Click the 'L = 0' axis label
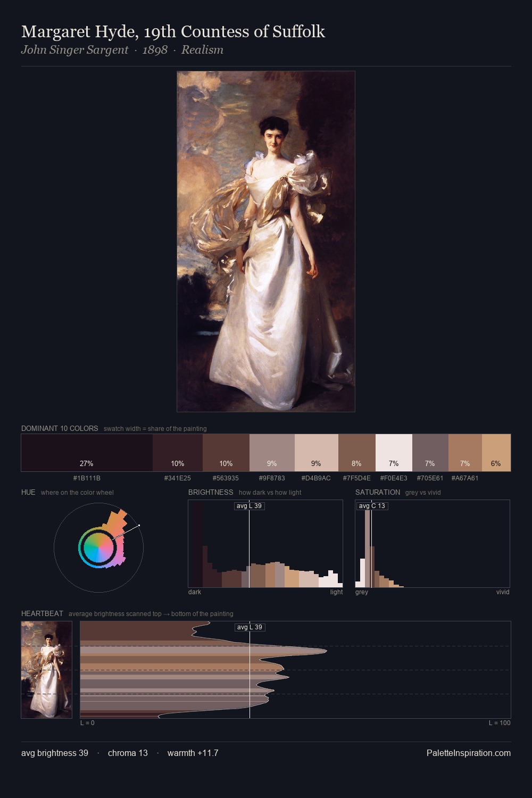Viewport: 532px width, 798px height. point(87,723)
